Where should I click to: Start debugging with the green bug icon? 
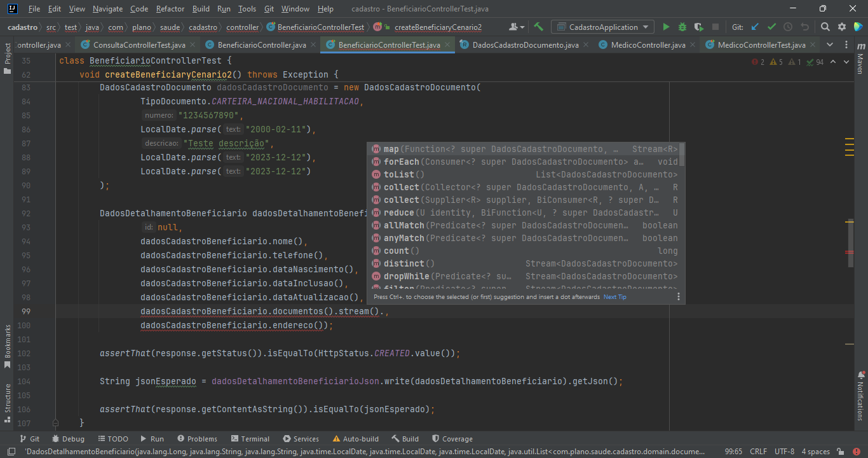click(x=682, y=27)
